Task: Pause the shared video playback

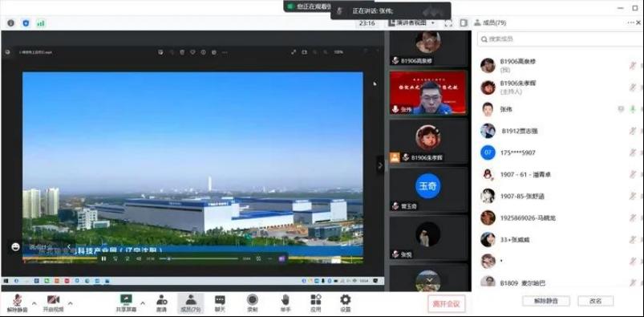Action: (103, 258)
